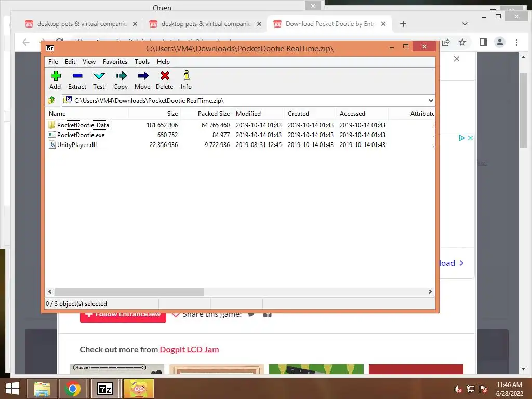
Task: Select the UnityPlayer.dll file icon
Action: pos(51,144)
